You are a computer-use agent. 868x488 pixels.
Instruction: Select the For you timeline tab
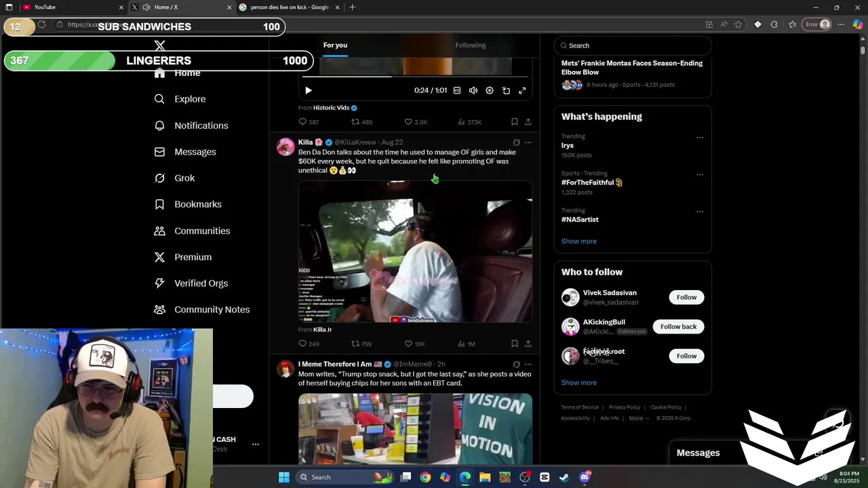[x=335, y=45]
